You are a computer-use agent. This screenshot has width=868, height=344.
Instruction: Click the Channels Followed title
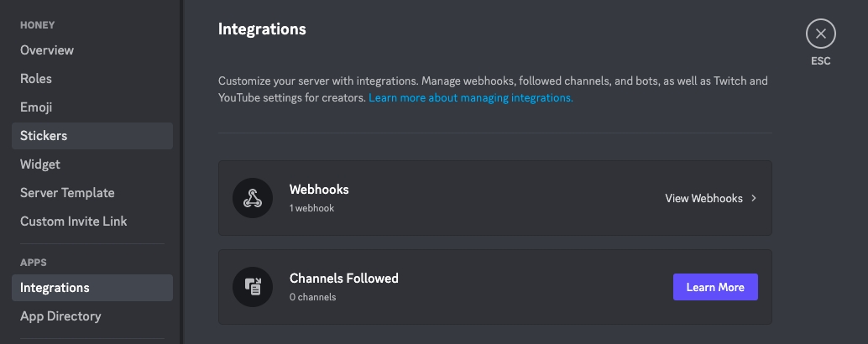(344, 279)
